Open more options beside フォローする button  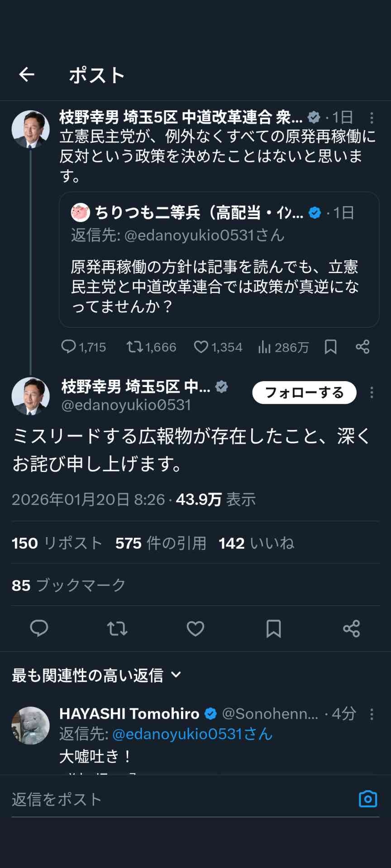pos(372,392)
